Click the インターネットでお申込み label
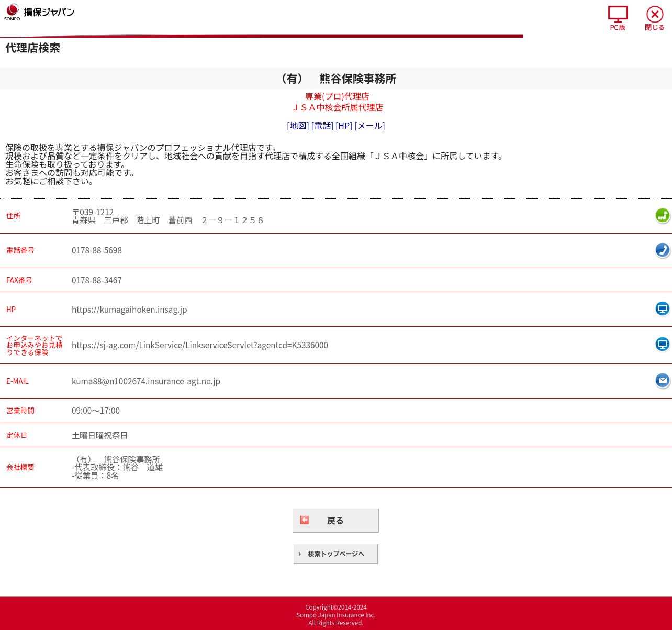The image size is (672, 630). (x=35, y=345)
